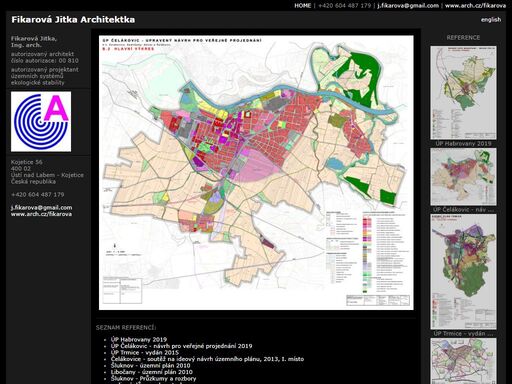Select ÚP Čelákovic návrh pro veřejné projednání

(x=181, y=346)
